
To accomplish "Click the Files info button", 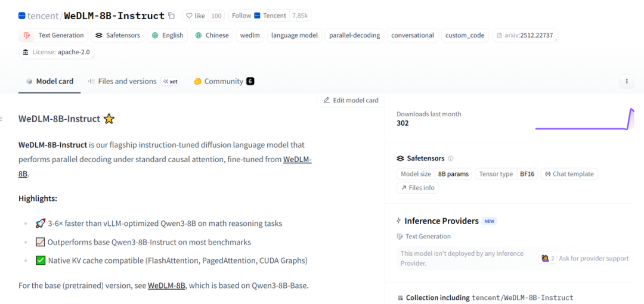I will click(417, 187).
